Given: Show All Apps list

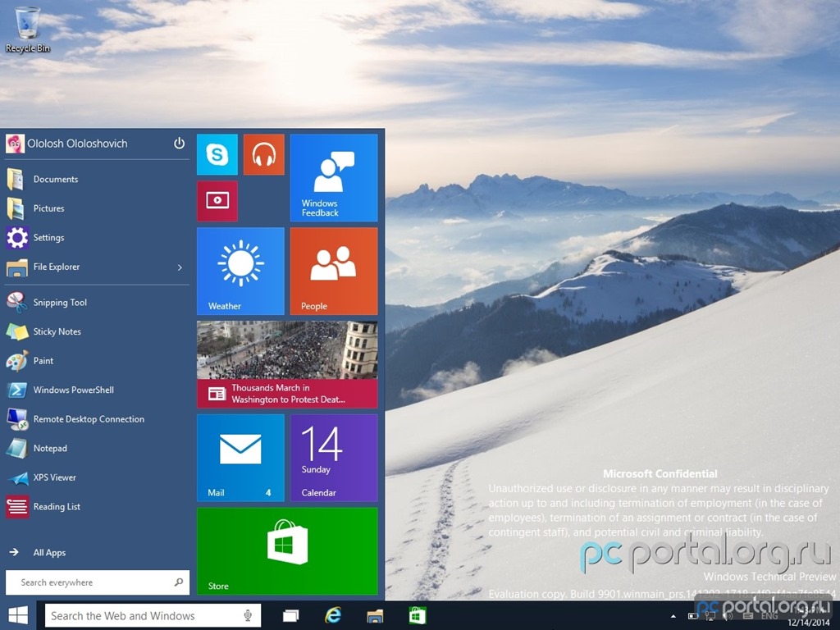Looking at the screenshot, I should (49, 553).
